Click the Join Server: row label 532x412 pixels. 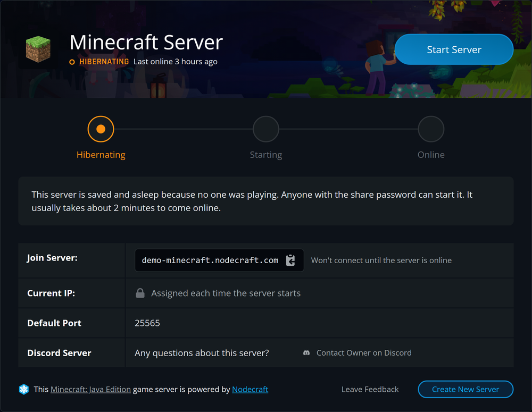coord(52,258)
